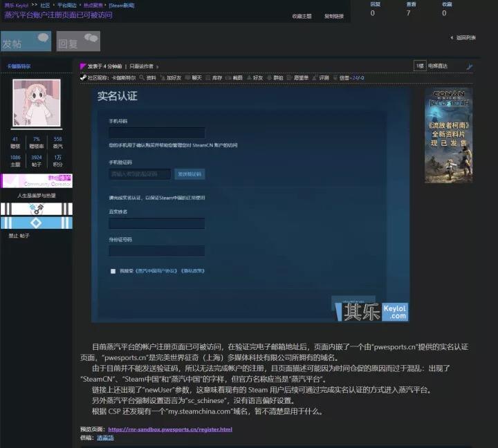Click the 1楼 floor number box
Screen dimensions: 498x448
pos(420,66)
